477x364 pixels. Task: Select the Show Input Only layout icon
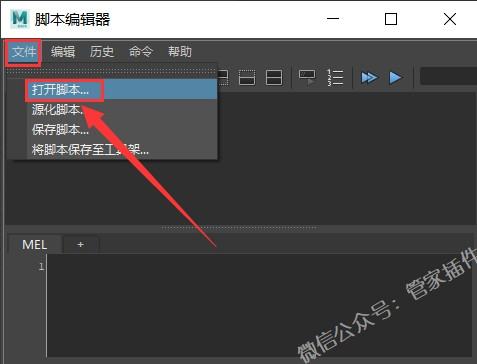pos(247,78)
